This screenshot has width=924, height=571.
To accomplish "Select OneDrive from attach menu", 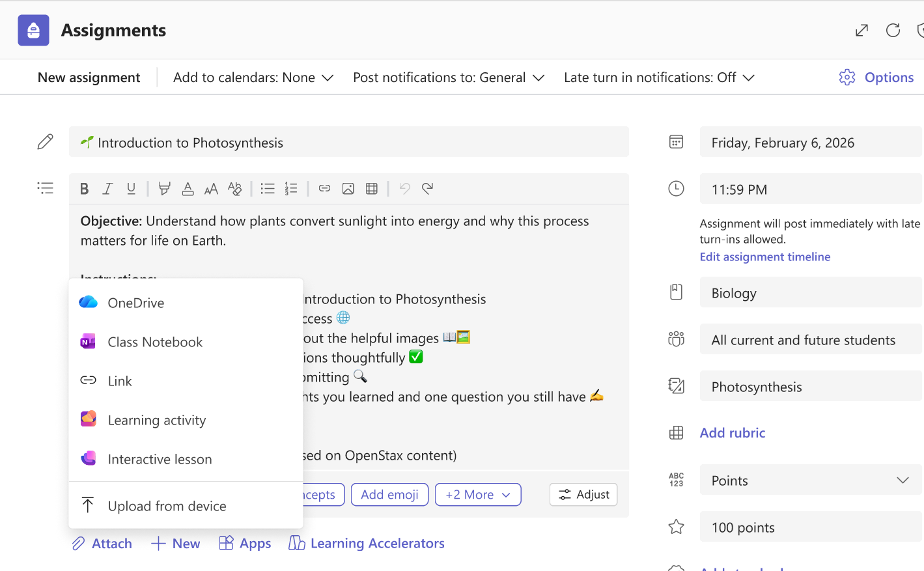I will pos(186,303).
